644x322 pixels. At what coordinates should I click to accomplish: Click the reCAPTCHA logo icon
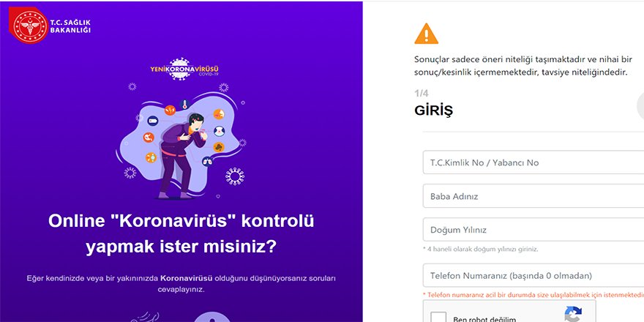(573, 314)
